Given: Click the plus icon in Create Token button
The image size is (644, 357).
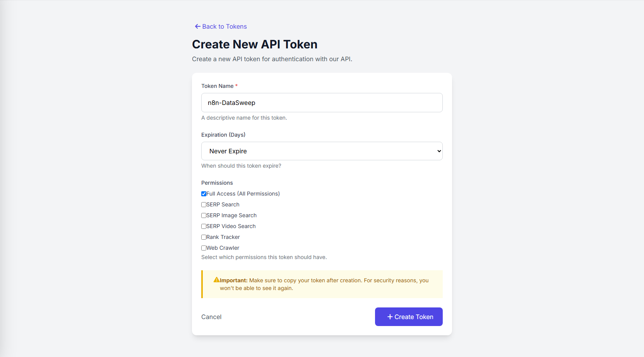Looking at the screenshot, I should click(389, 317).
